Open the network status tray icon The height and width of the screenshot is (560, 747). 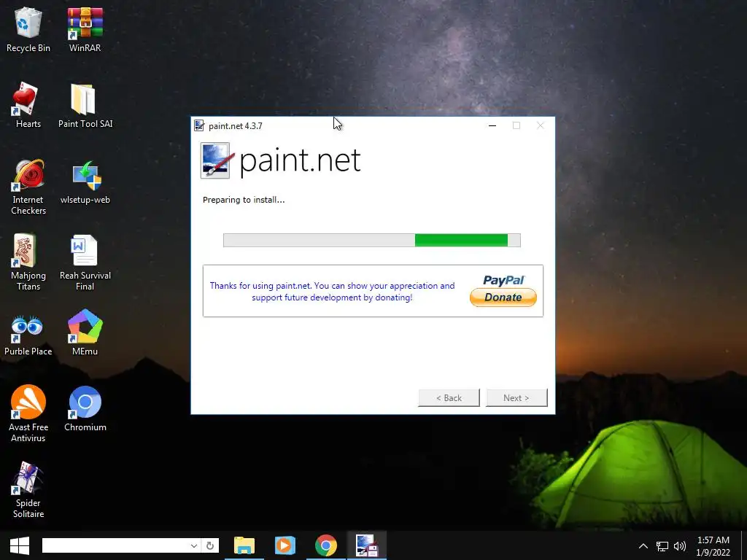pyautogui.click(x=662, y=546)
